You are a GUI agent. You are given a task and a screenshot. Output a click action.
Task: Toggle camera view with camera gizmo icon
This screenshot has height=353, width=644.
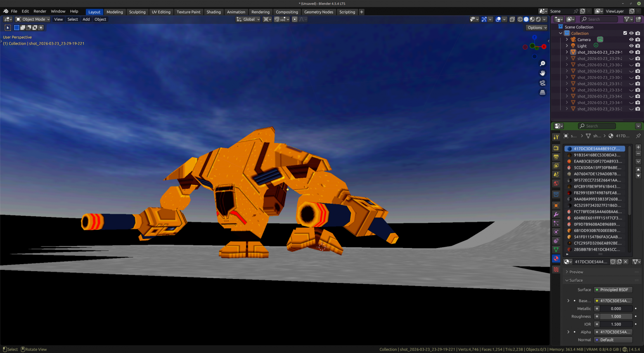pos(542,83)
